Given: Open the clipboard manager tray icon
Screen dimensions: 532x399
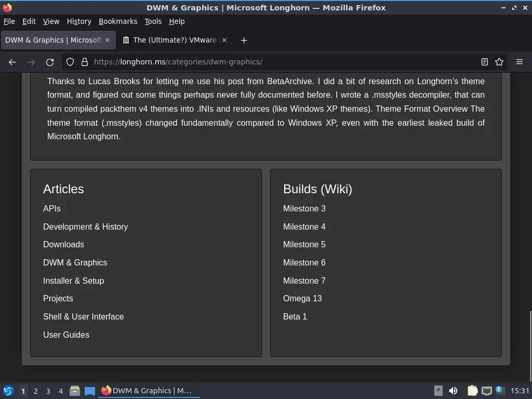Looking at the screenshot, I should [x=472, y=391].
